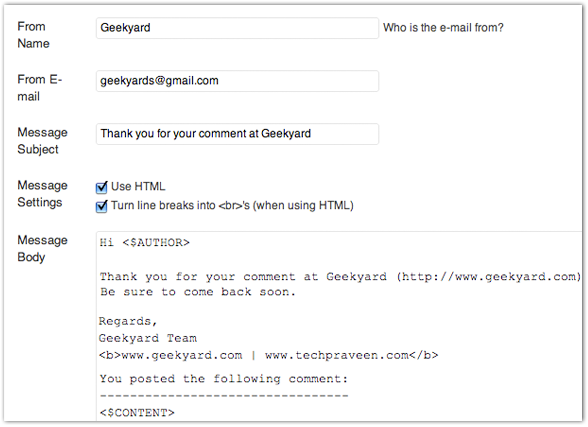Click the 'Geekyard Team' signature line
The image size is (588, 427).
point(148,338)
